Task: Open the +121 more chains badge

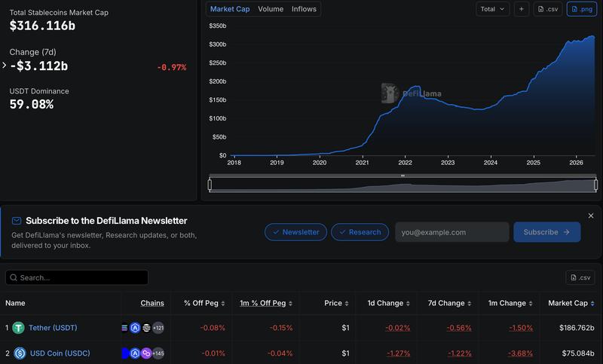Action: pos(158,328)
